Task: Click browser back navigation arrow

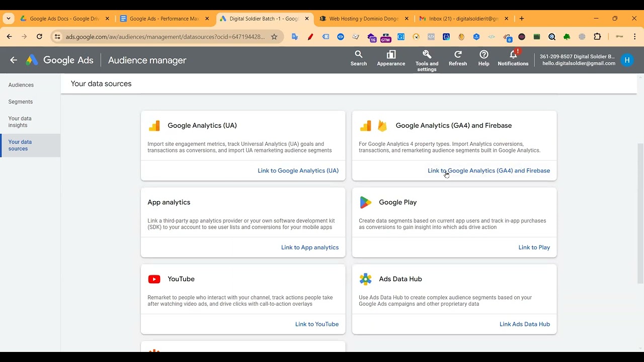Action: tap(9, 37)
